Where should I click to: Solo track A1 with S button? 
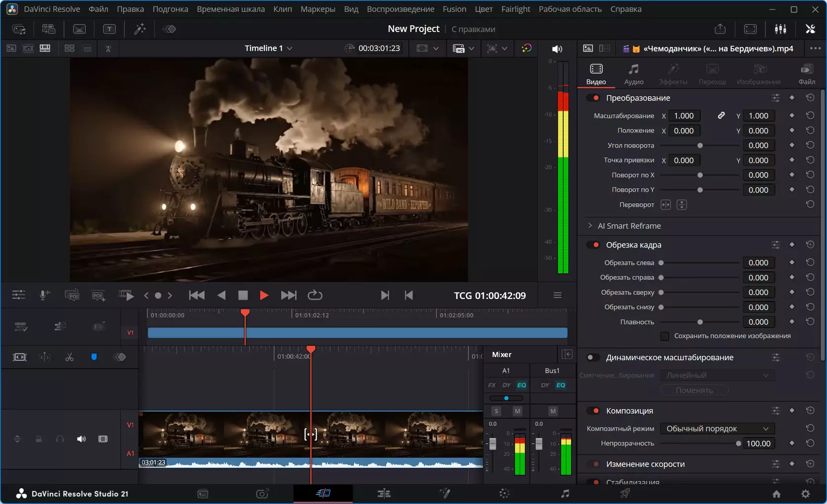pyautogui.click(x=496, y=411)
